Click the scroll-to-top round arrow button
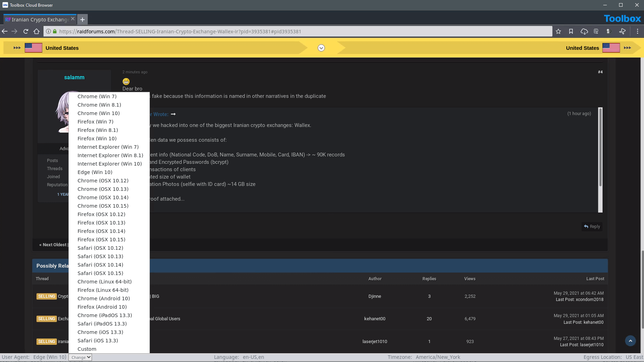Screen dimensions: 644x362 click(630, 341)
